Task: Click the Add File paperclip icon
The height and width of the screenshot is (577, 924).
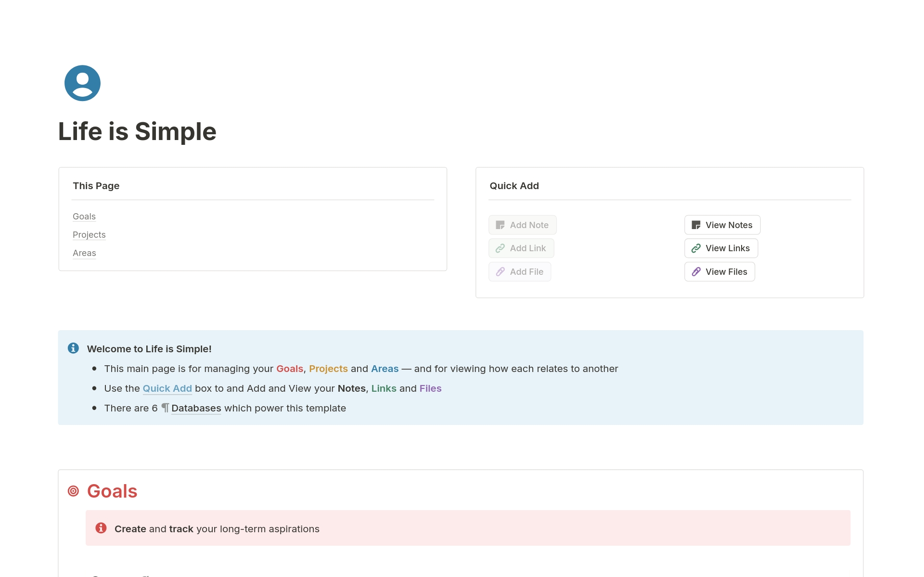Action: 500,271
